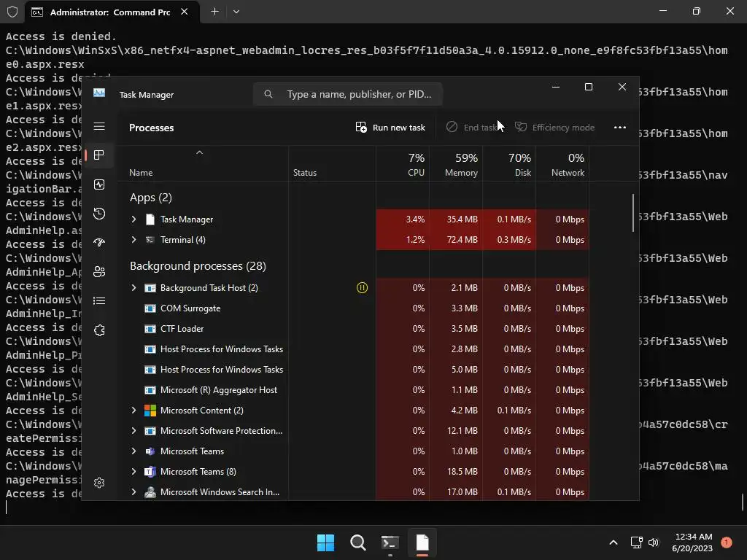The width and height of the screenshot is (747, 560).
Task: Add a new terminal tab
Action: coord(215,12)
